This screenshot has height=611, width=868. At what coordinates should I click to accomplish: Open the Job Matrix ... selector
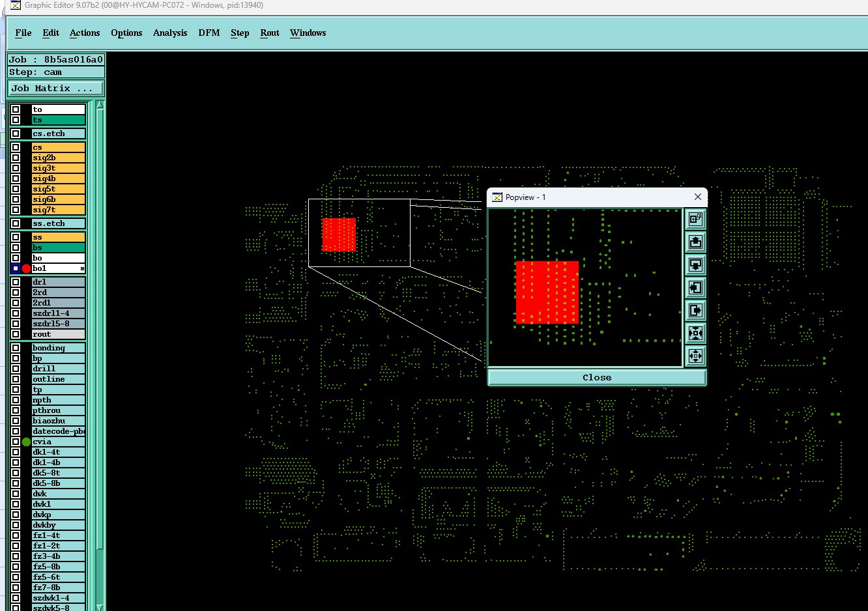pos(56,88)
